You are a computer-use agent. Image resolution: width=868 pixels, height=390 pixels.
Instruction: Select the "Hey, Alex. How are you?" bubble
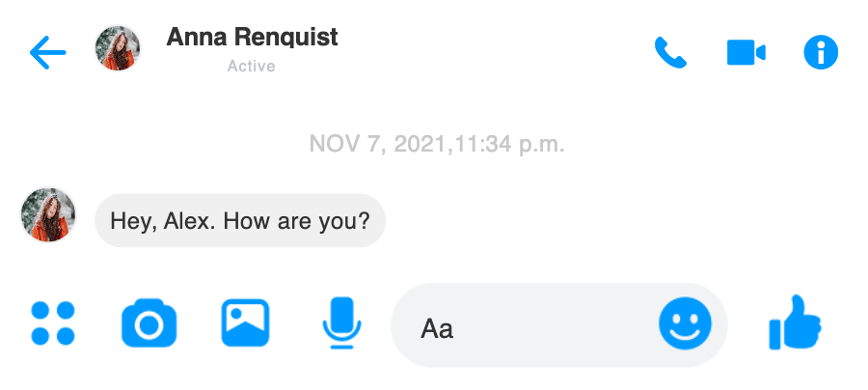click(240, 220)
